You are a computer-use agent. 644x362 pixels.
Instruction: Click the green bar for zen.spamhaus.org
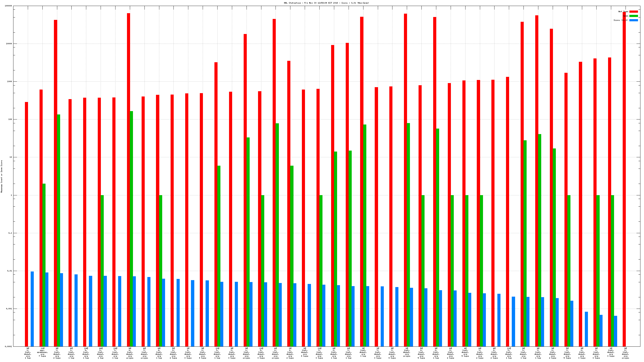coord(44,265)
